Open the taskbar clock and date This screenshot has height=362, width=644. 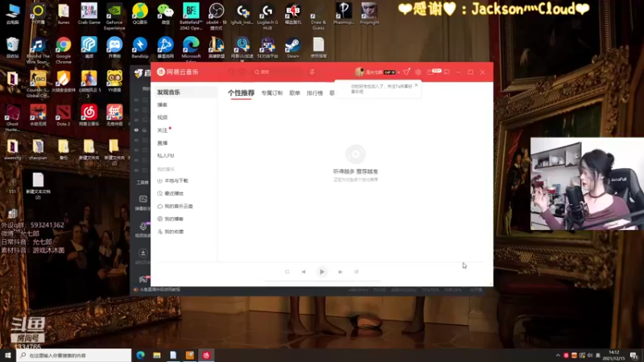(x=614, y=355)
